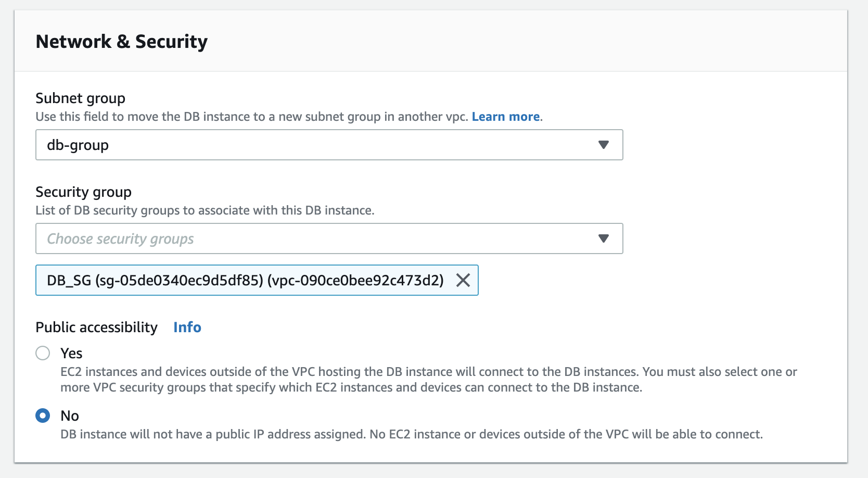Click the Public accessibility label
This screenshot has width=868, height=478.
pyautogui.click(x=96, y=327)
